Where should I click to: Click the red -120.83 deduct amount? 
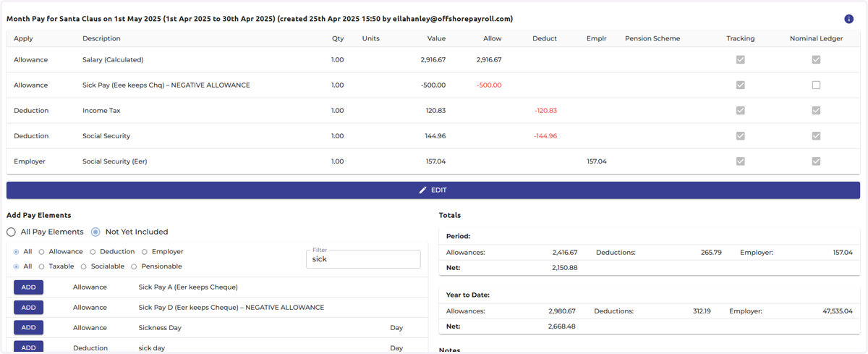[x=545, y=111]
